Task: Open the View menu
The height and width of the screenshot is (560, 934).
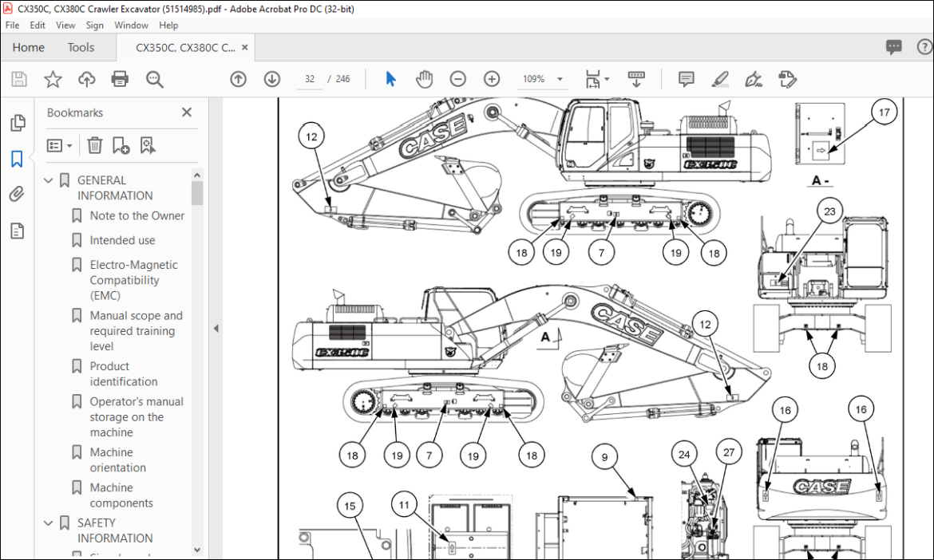Action: click(x=65, y=25)
